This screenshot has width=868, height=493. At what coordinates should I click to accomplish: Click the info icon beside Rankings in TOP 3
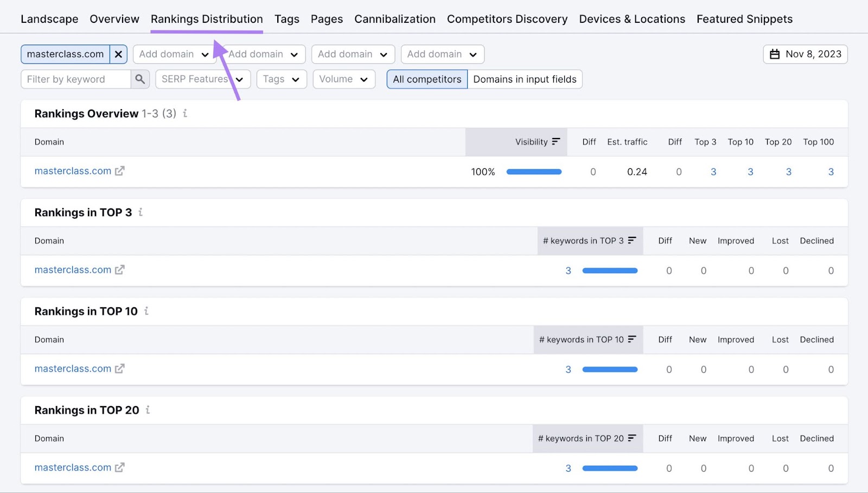(x=140, y=213)
